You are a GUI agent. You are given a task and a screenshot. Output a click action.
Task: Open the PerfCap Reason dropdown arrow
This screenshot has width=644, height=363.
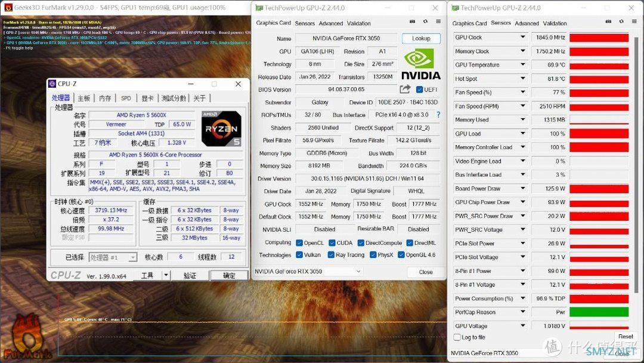(x=523, y=312)
